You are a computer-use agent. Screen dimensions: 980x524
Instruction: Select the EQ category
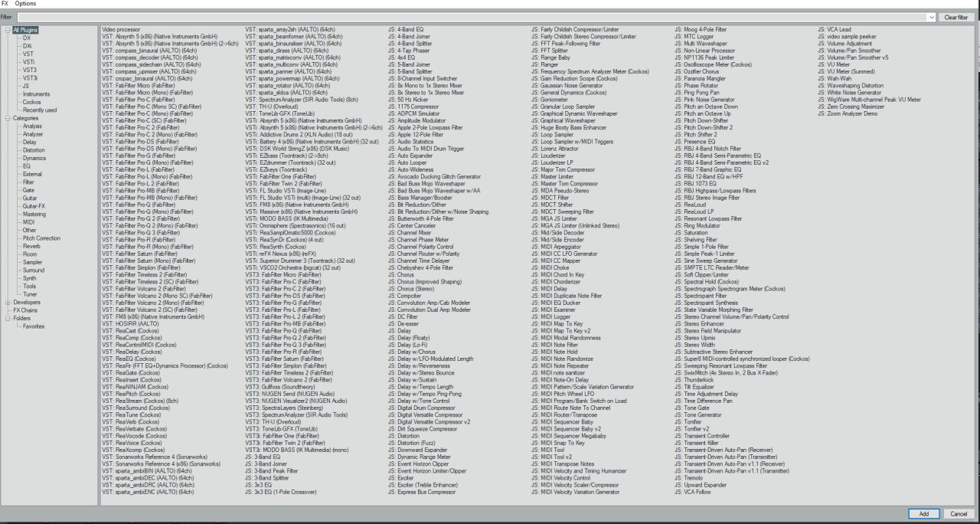(27, 166)
